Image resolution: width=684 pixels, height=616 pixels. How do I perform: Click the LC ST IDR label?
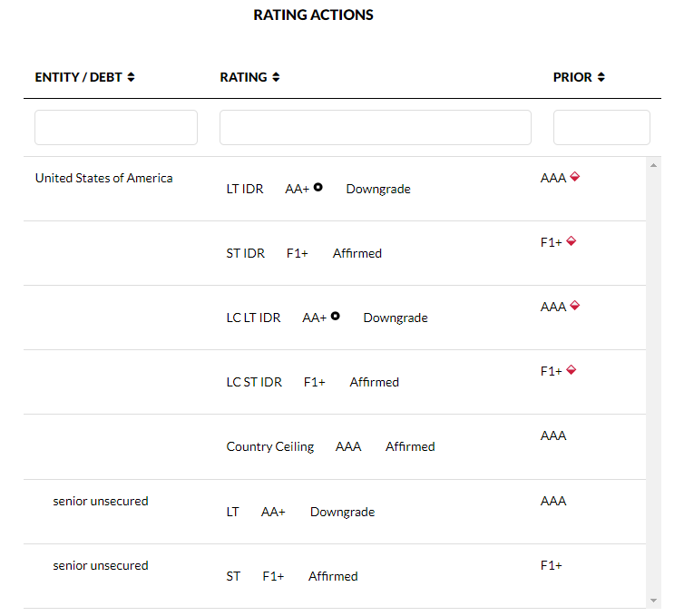click(x=254, y=382)
